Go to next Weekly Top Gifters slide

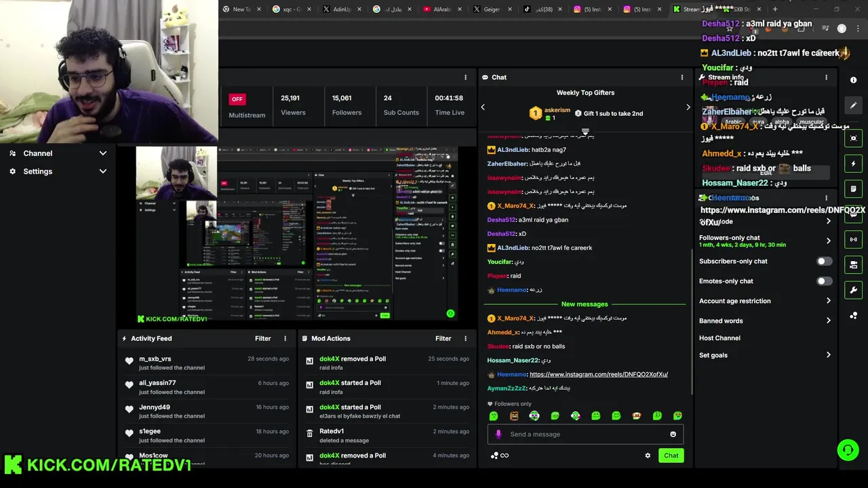(x=688, y=107)
